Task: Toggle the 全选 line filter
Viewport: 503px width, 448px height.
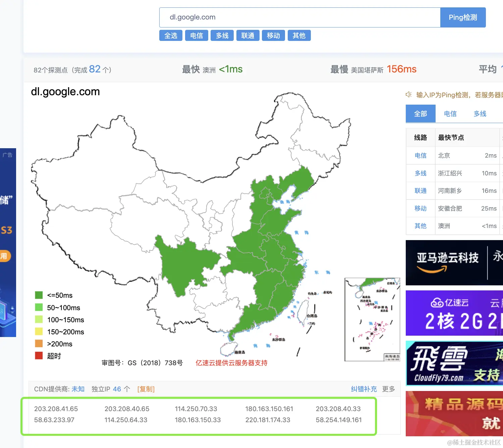Action: 171,36
